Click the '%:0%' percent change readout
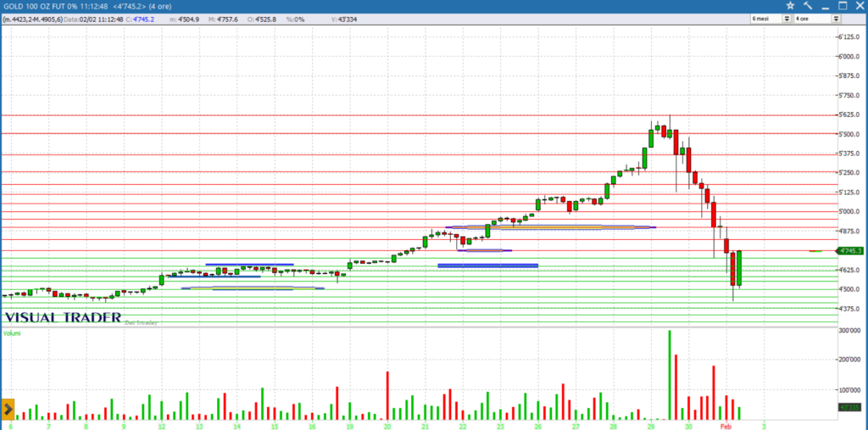Screen dimensions: 868x430 [x=296, y=19]
